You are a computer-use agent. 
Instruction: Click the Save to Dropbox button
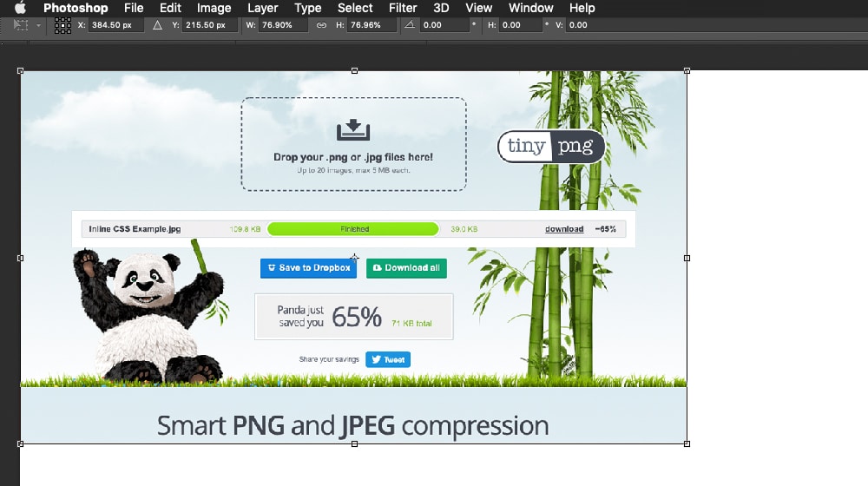pyautogui.click(x=308, y=268)
